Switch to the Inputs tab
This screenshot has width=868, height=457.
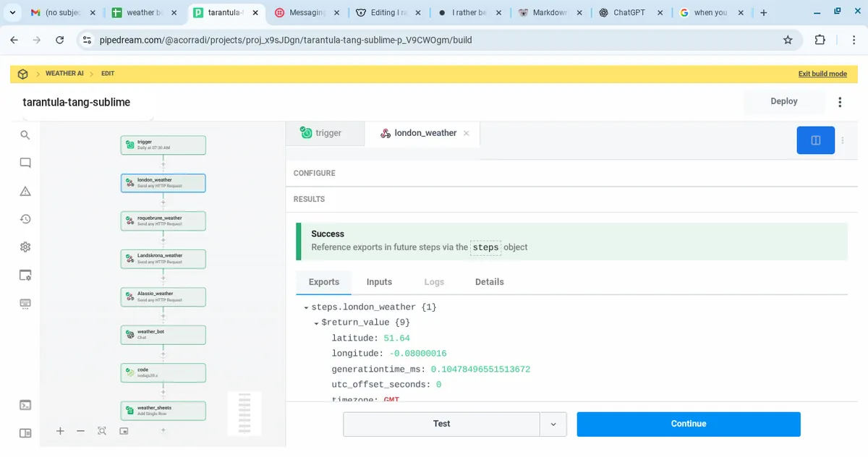[x=379, y=282]
